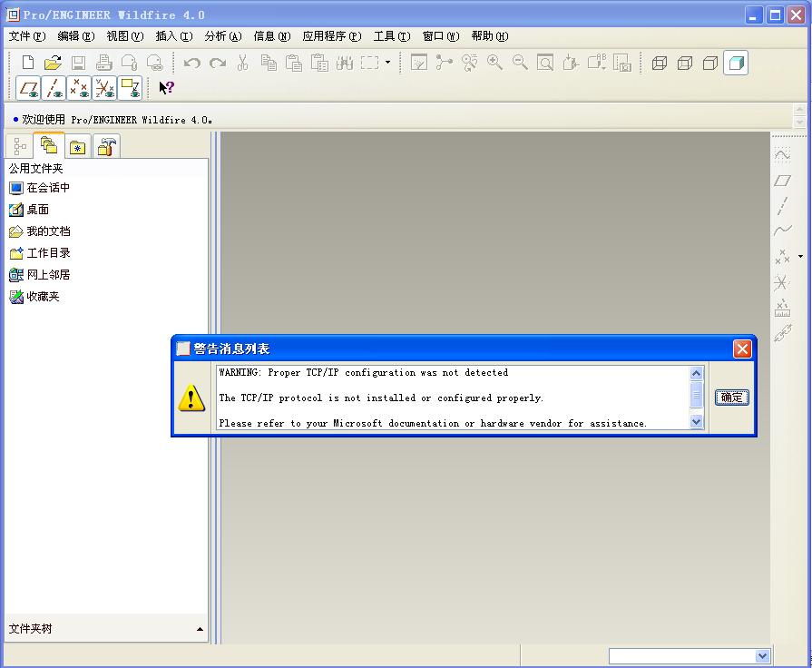This screenshot has width=812, height=668.
Task: Switch to the Folder Browser navigator tab
Action: tap(49, 145)
